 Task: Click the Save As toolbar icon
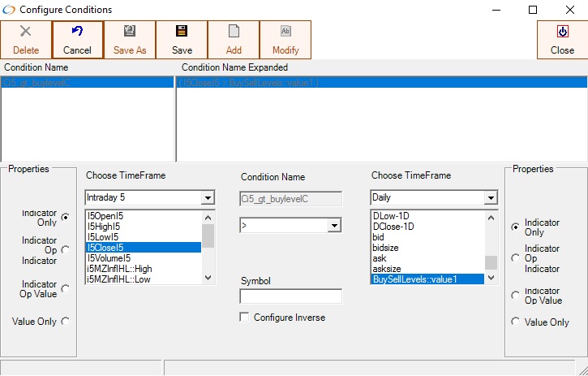pyautogui.click(x=130, y=32)
